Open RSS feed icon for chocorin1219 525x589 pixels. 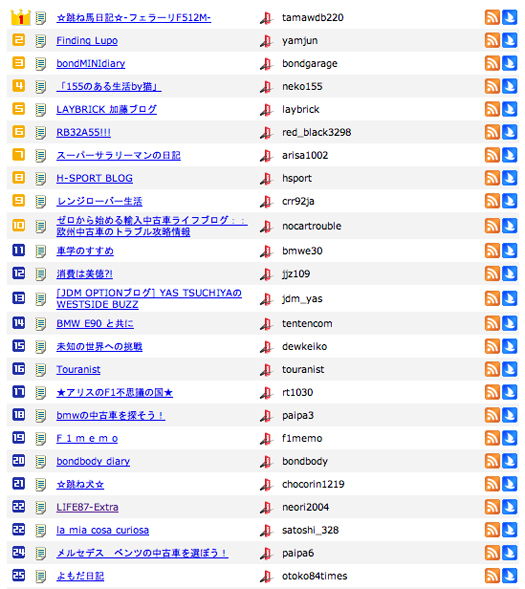click(492, 484)
